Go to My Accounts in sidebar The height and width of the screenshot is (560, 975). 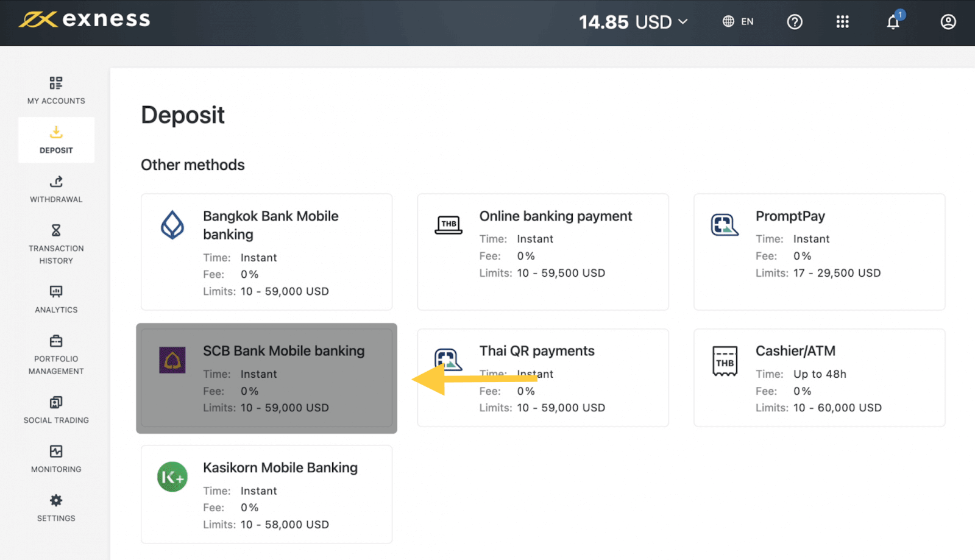pyautogui.click(x=56, y=91)
